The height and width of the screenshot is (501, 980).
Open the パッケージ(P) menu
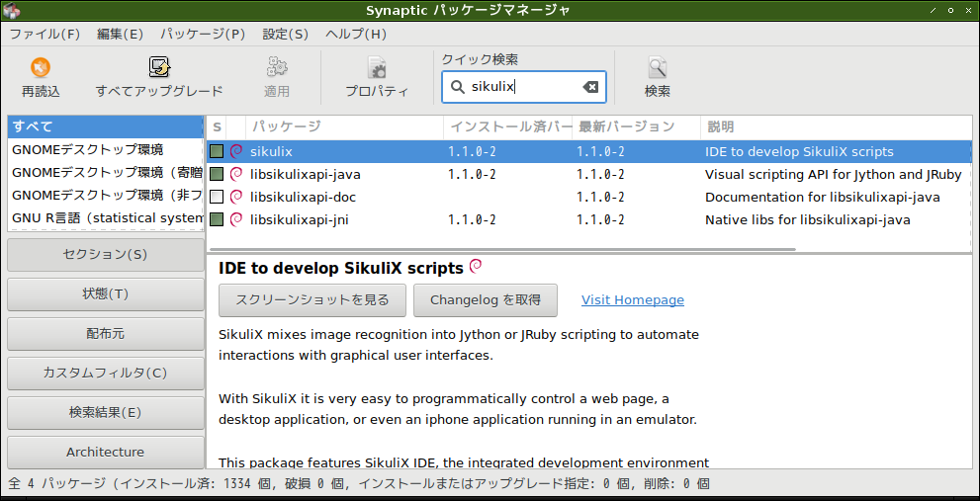coord(203,35)
